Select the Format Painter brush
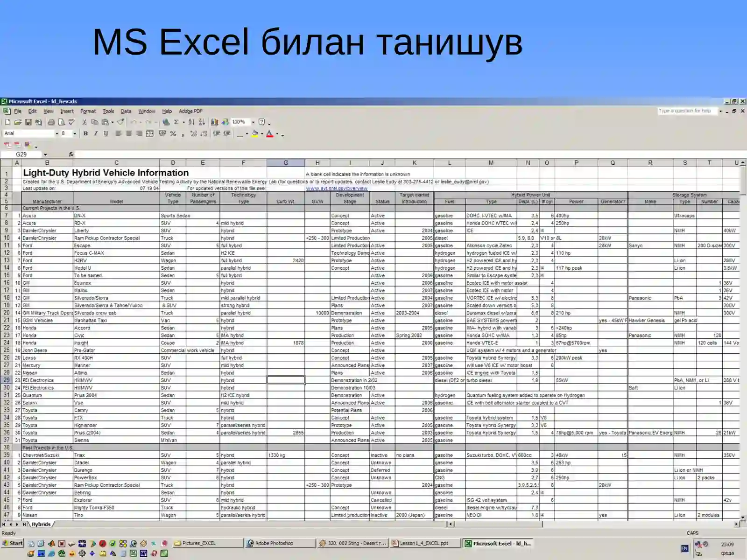Image resolution: width=747 pixels, height=560 pixels. pos(120,122)
